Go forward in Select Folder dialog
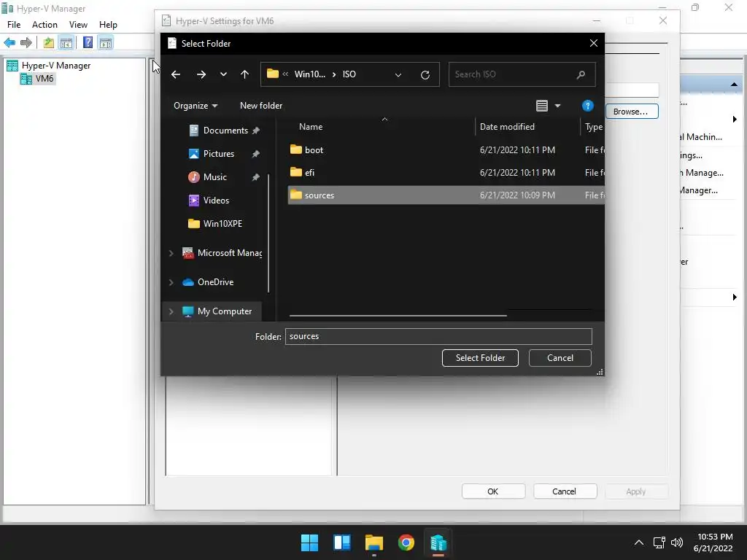Image resolution: width=747 pixels, height=560 pixels. point(201,74)
